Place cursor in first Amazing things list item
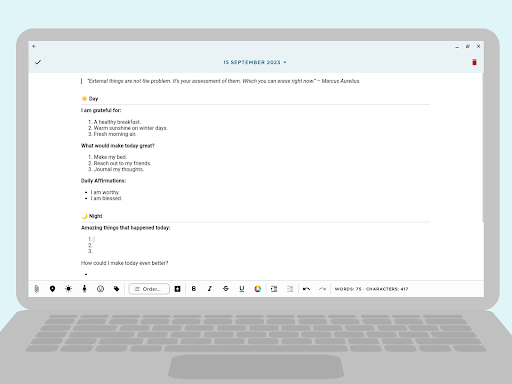 (x=94, y=239)
